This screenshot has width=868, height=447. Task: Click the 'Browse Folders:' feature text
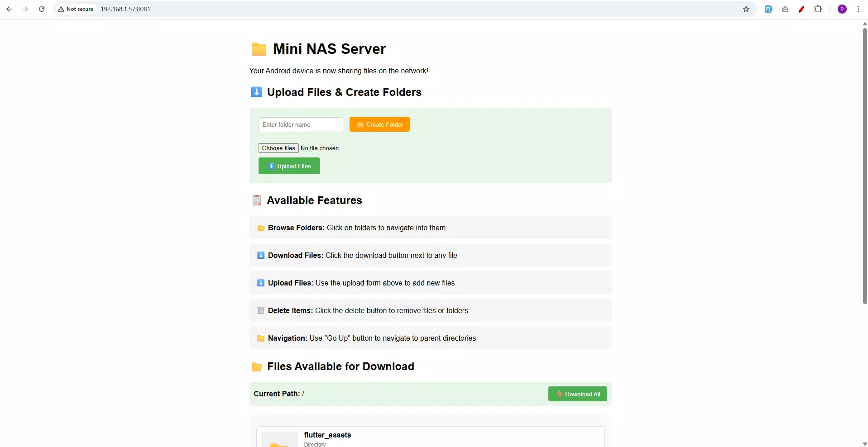[296, 228]
